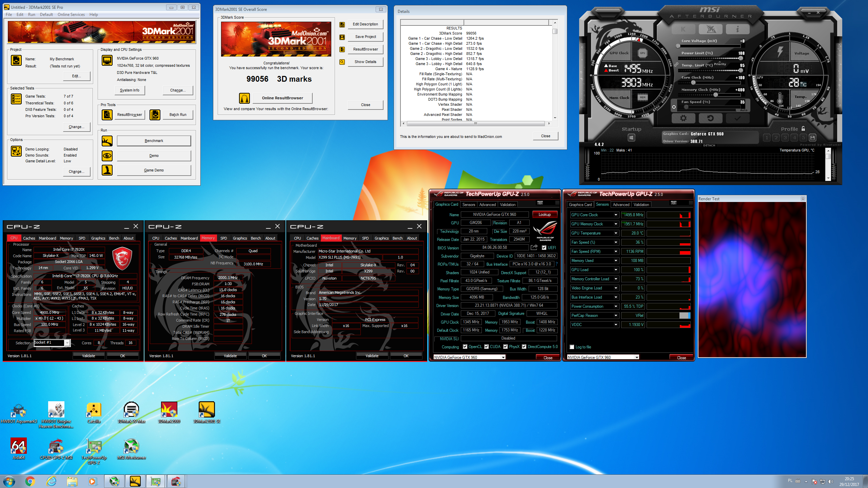Screen dimensions: 868x488
Task: Expand the GPU Memory Clock sensor dropdown
Action: (x=616, y=224)
